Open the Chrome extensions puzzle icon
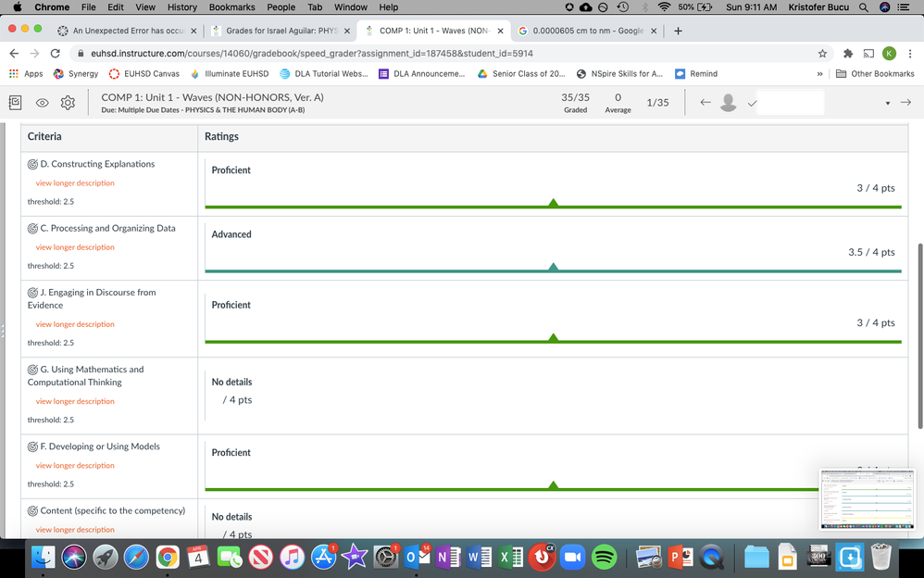 (847, 54)
